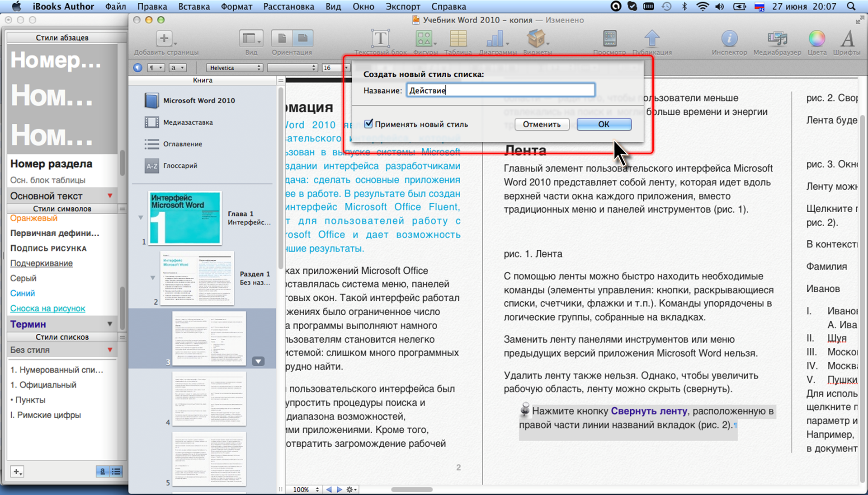Open the empty typeface dropdown
The image size is (868, 495).
pyautogui.click(x=292, y=68)
